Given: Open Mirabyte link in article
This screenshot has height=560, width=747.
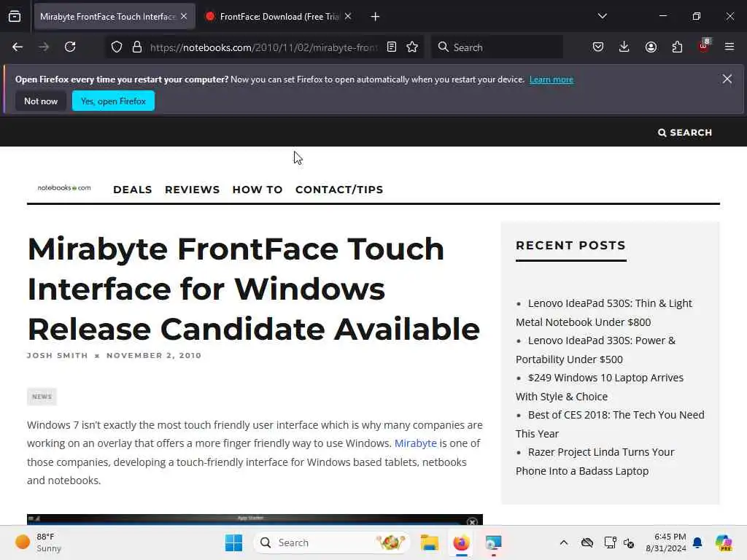Looking at the screenshot, I should pos(415,443).
